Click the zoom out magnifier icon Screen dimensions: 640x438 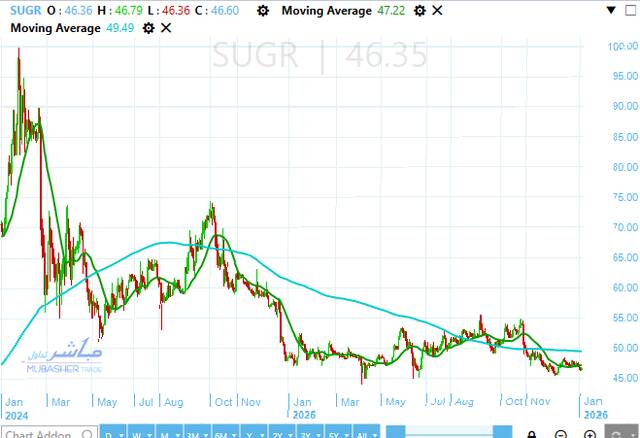point(561,433)
